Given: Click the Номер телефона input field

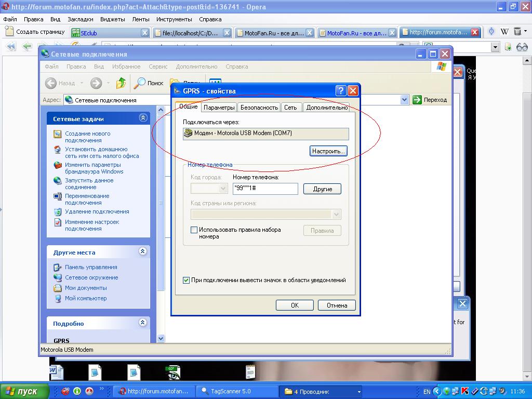Looking at the screenshot, I should pyautogui.click(x=265, y=189).
